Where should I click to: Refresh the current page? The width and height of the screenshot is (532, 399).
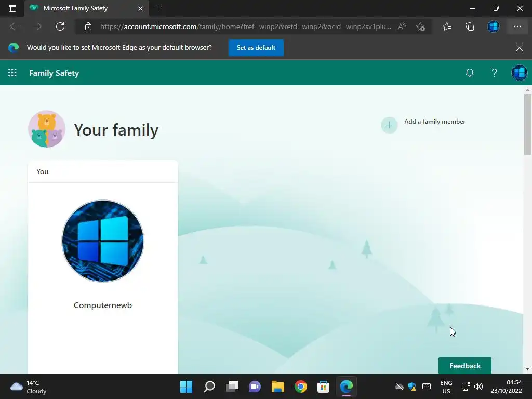(x=60, y=26)
